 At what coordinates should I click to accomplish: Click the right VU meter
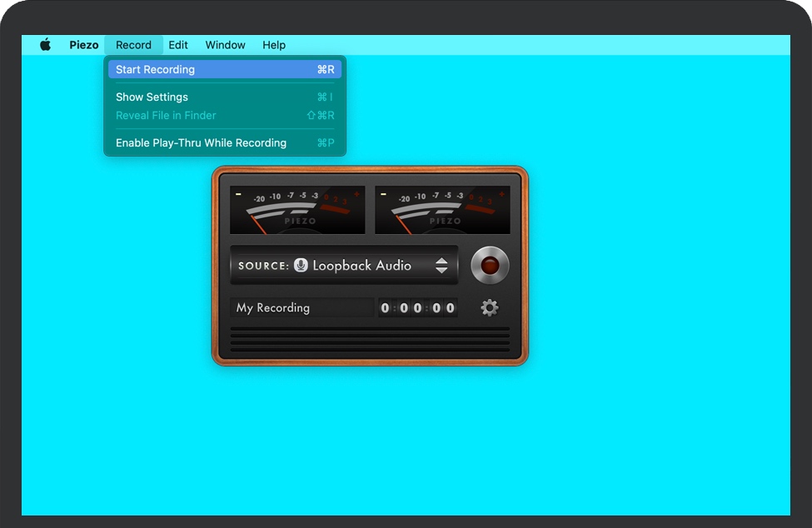[442, 210]
